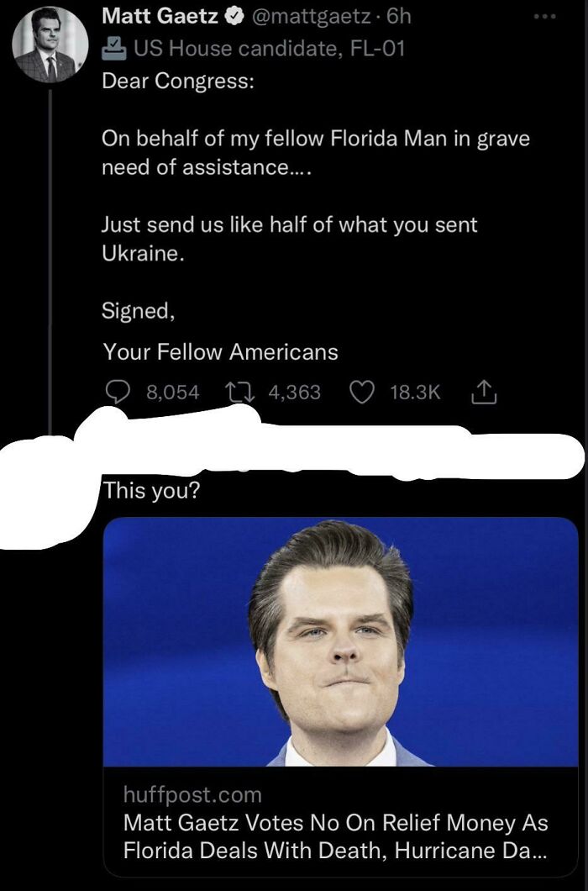The height and width of the screenshot is (891, 588).
Task: Like the tweet with the heart icon
Action: pos(361,392)
